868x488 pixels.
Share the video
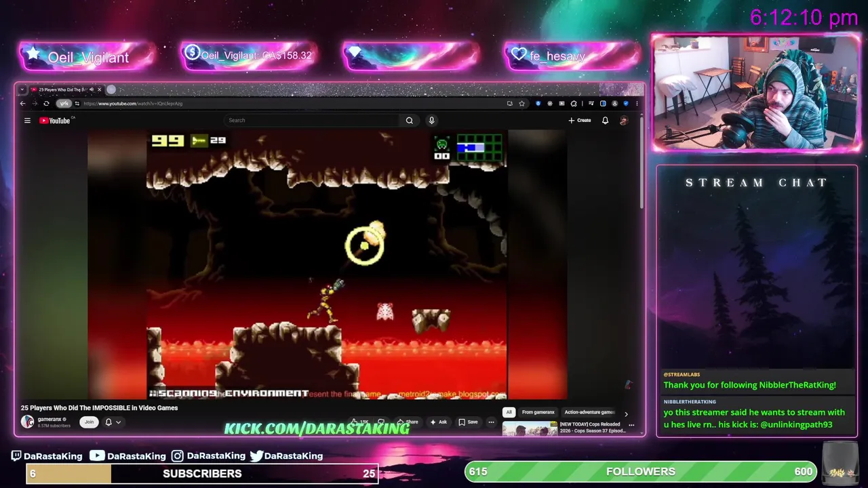click(x=408, y=422)
